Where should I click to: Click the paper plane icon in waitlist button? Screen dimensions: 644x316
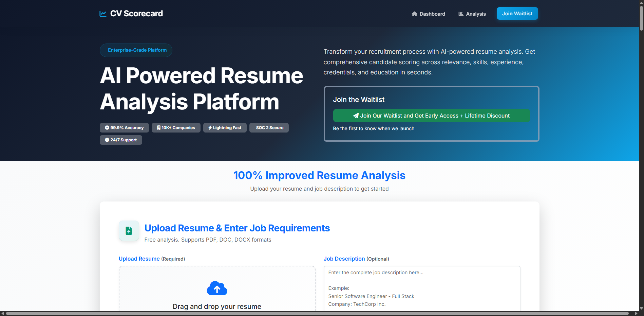(355, 116)
